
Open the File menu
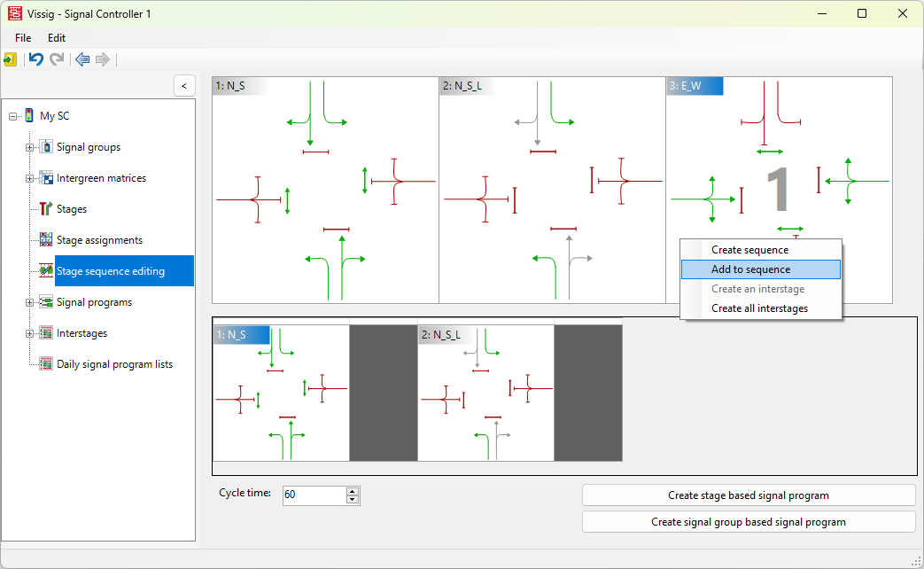pos(23,38)
